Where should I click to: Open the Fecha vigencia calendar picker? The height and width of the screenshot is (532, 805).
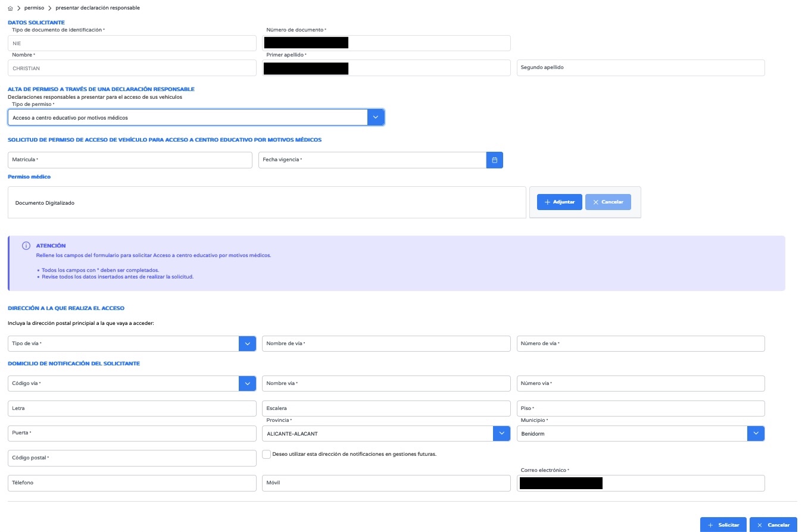coord(494,160)
